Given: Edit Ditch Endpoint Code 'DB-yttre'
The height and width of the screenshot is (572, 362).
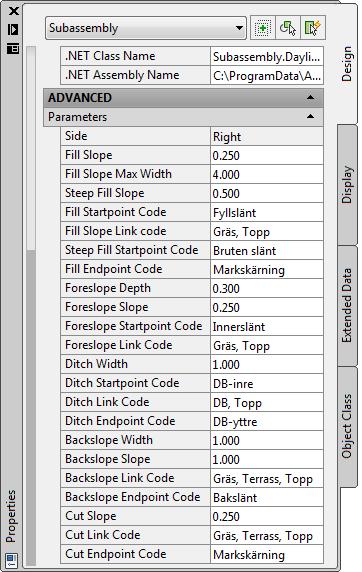Looking at the screenshot, I should point(267,421).
